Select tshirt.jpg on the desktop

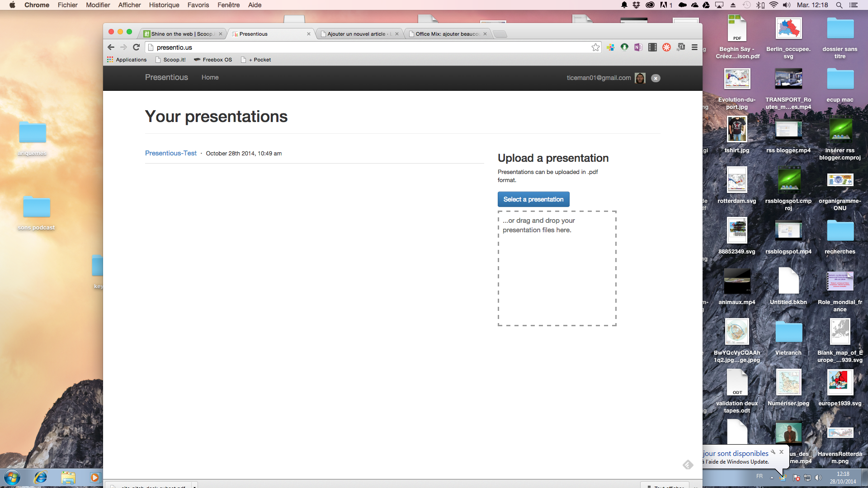tap(737, 135)
